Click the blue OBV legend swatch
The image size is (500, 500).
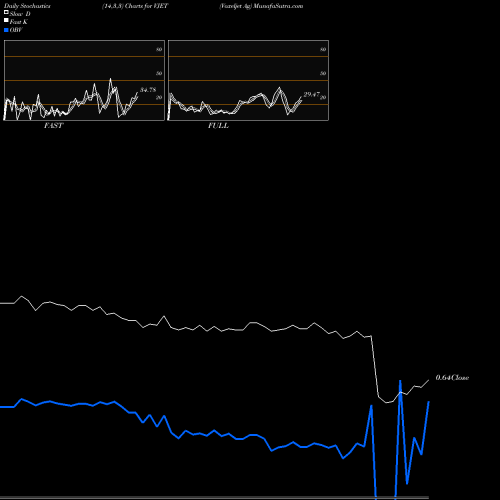(x=6, y=30)
